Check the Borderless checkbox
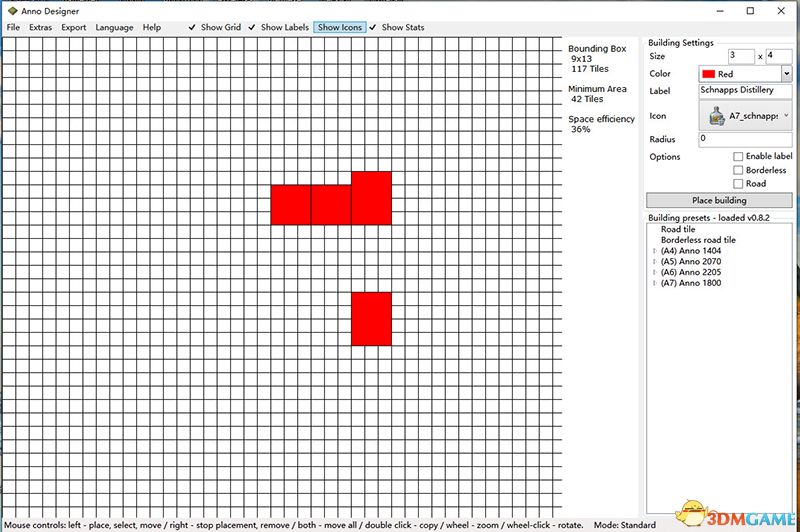This screenshot has height=532, width=800. coord(738,170)
